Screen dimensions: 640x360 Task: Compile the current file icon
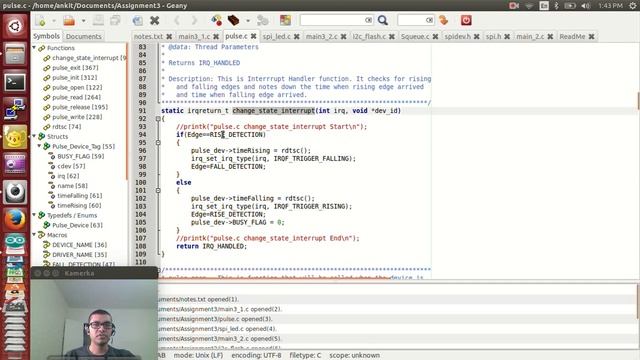click(216, 20)
